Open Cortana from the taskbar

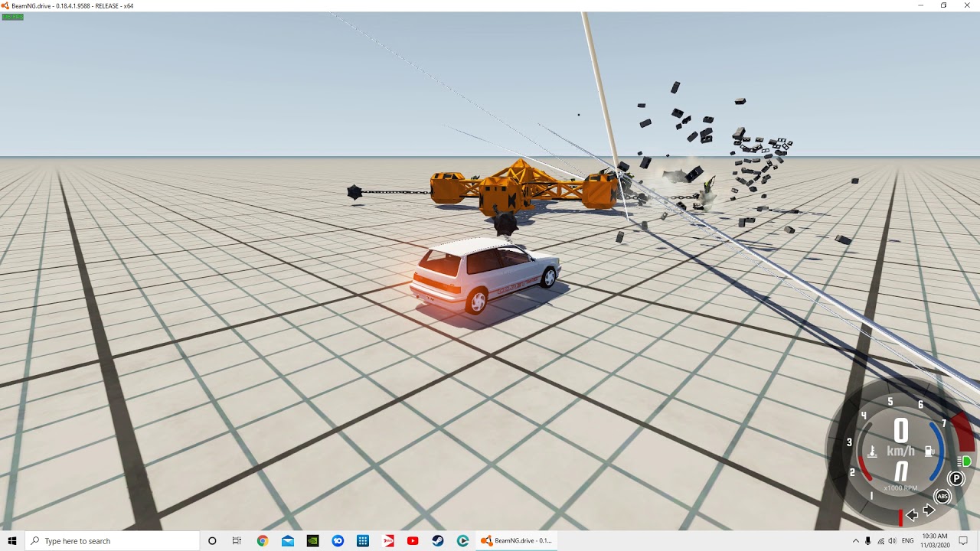[x=212, y=541]
